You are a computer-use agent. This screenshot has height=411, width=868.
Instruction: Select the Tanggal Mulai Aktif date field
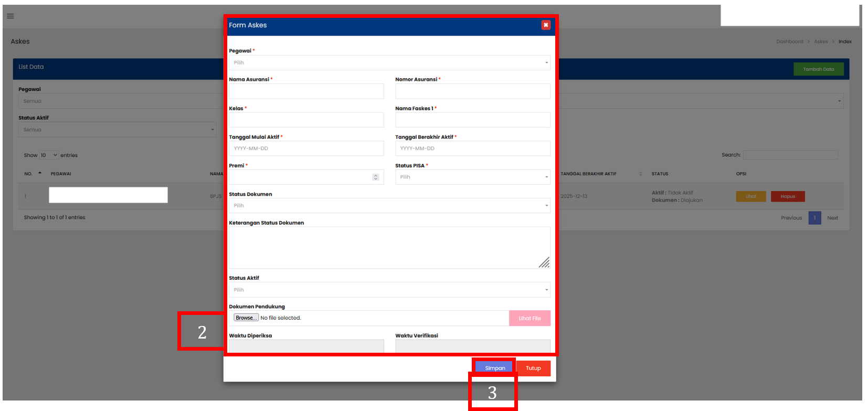point(306,149)
